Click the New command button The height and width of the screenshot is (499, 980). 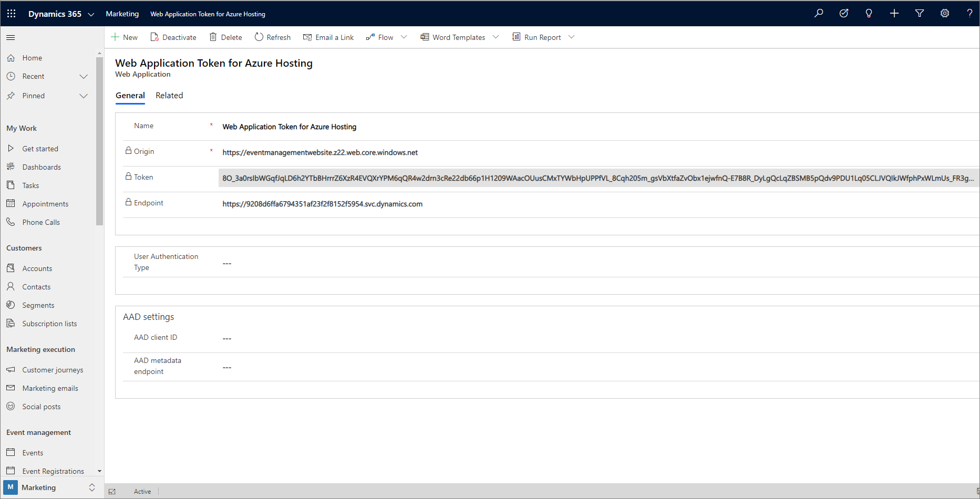[x=125, y=37]
